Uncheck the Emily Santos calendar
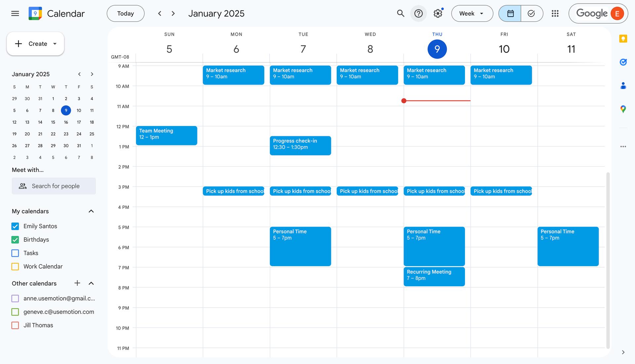 coord(15,226)
